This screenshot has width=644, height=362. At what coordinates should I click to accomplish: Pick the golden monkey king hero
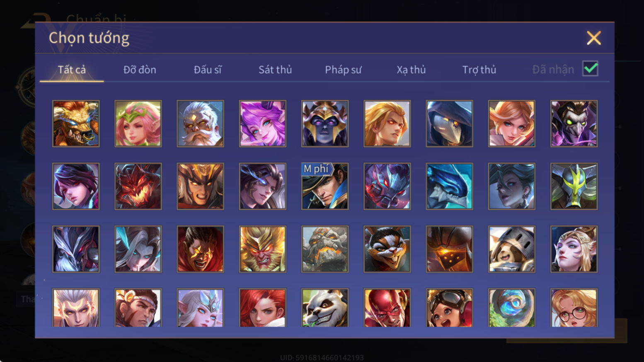pyautogui.click(x=263, y=249)
